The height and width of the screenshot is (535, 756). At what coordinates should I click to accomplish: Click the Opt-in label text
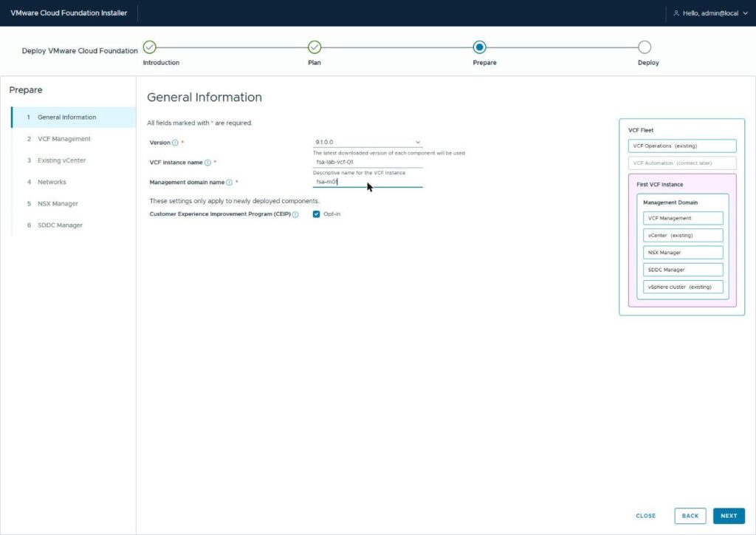(331, 214)
